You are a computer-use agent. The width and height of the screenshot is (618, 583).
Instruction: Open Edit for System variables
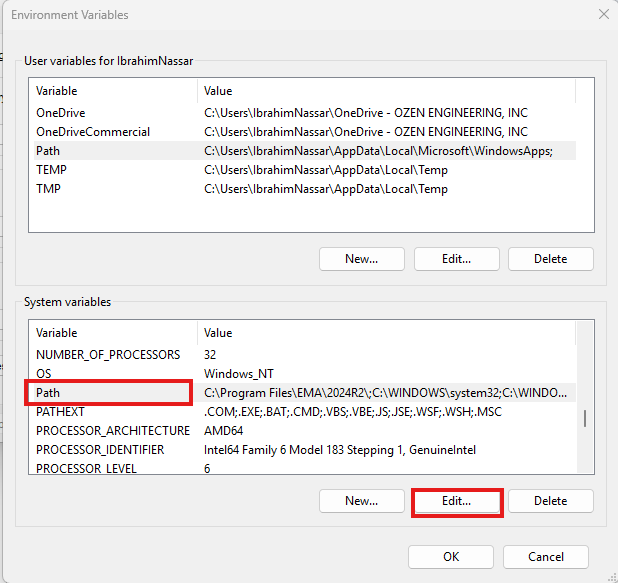pos(456,500)
